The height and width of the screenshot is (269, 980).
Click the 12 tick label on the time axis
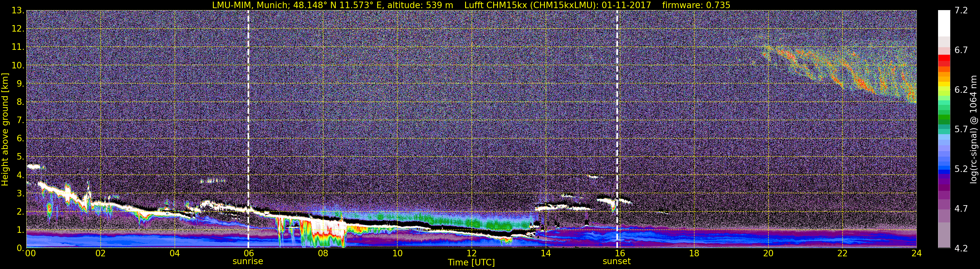click(471, 253)
